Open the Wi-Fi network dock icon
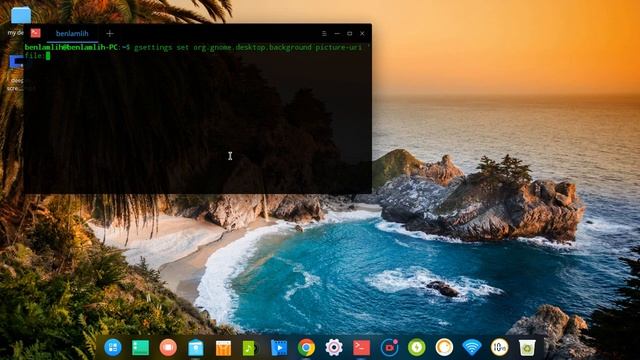This screenshot has height=360, width=640. click(x=472, y=347)
